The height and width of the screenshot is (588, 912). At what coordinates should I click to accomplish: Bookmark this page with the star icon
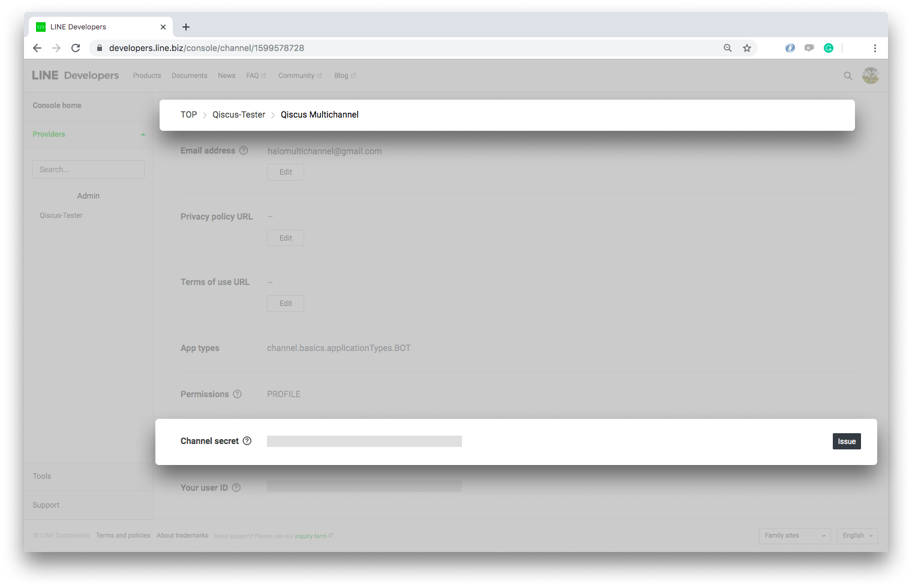[x=747, y=48]
